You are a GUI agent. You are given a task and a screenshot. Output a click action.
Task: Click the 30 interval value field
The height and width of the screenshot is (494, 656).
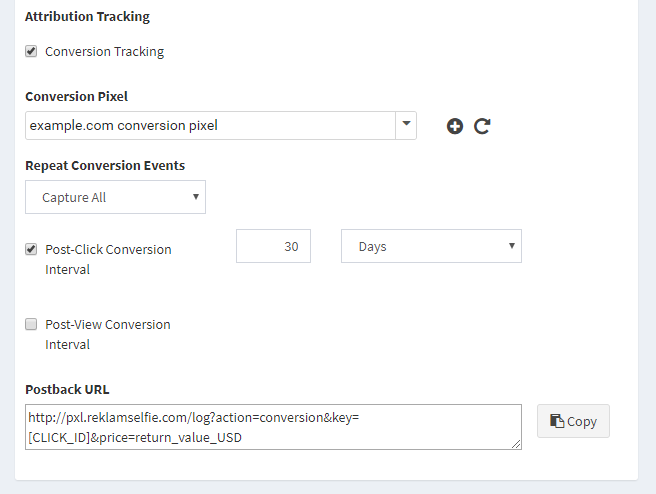tap(273, 246)
